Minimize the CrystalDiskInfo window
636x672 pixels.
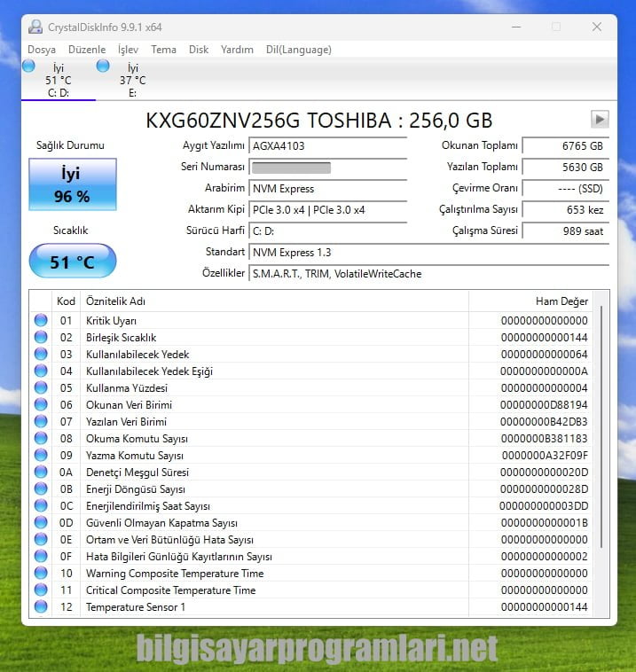click(x=516, y=27)
